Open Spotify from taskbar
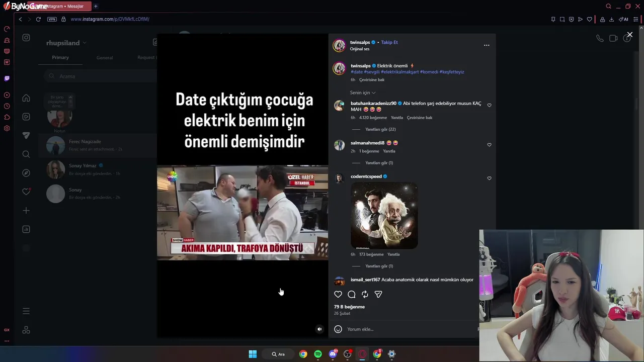644x362 pixels. [318, 354]
